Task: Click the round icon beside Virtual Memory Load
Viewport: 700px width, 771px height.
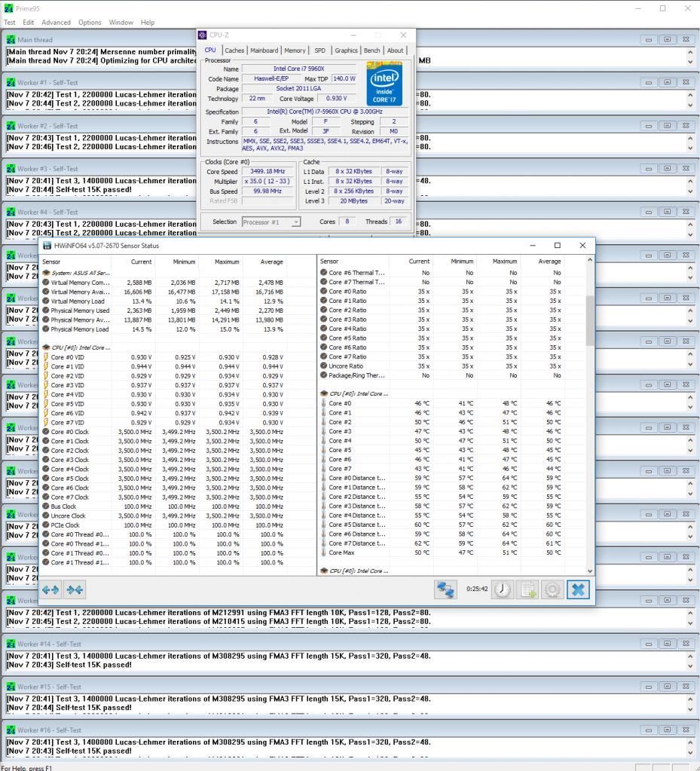Action: [46, 301]
